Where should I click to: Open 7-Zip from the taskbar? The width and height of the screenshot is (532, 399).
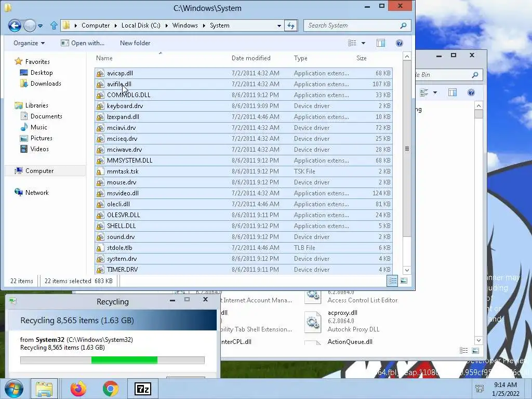click(143, 389)
